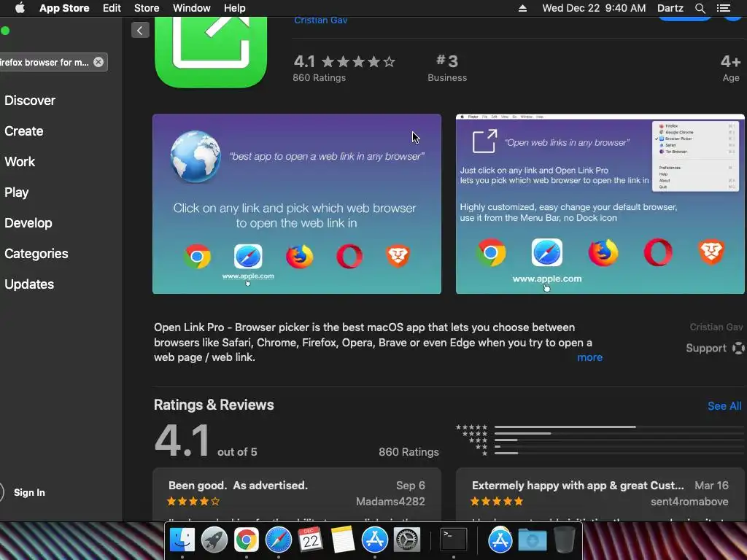Click App Store icon beside Terminal in Dock
Image resolution: width=747 pixels, height=560 pixels.
click(500, 540)
